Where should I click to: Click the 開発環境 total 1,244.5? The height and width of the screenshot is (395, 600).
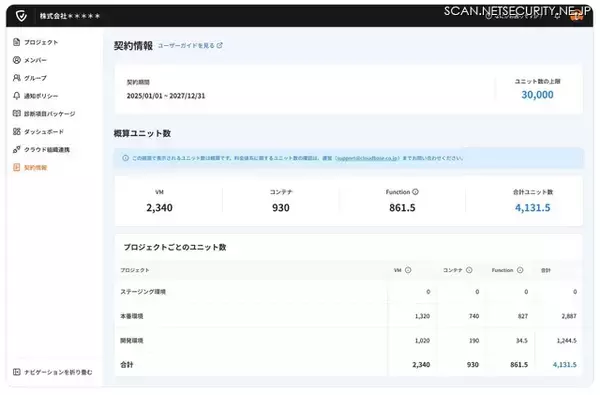[x=567, y=340]
